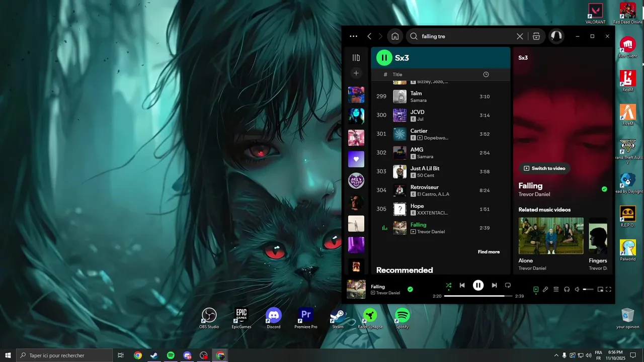Clear the search field text
Screen dimensions: 644x362
(520, 36)
